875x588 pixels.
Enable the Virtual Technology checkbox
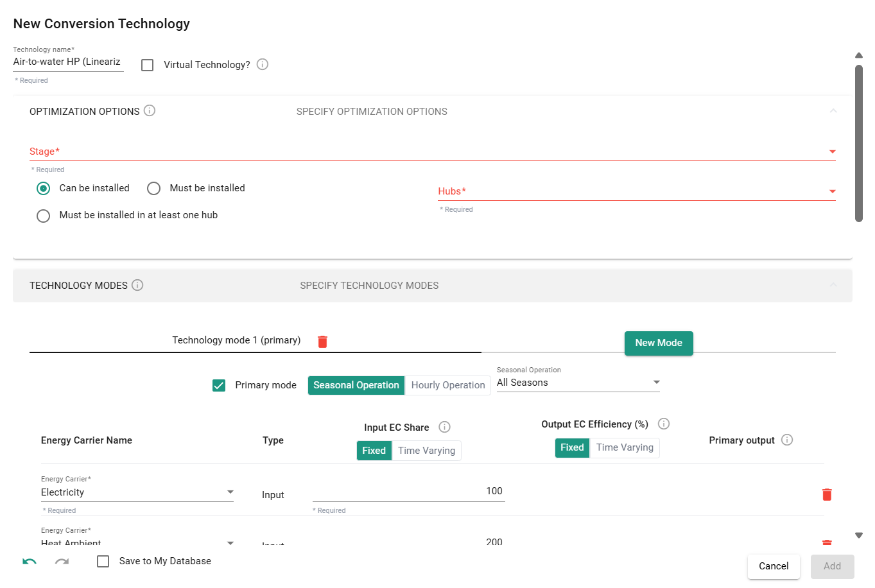point(148,65)
